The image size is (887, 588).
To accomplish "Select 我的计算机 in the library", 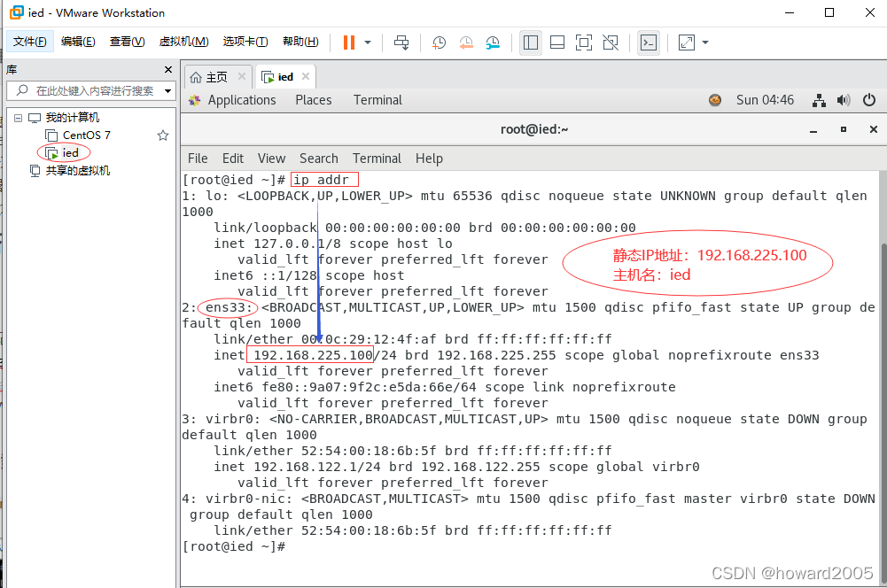I will tap(72, 118).
